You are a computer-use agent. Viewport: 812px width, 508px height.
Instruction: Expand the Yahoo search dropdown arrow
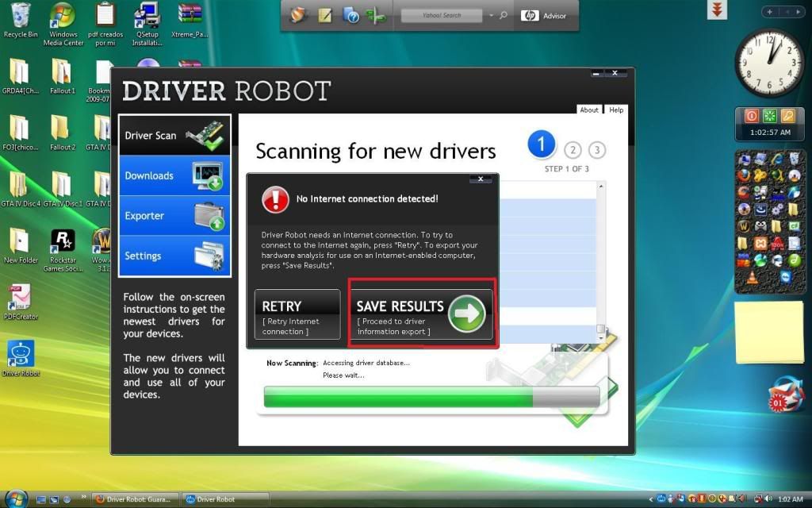(492, 16)
